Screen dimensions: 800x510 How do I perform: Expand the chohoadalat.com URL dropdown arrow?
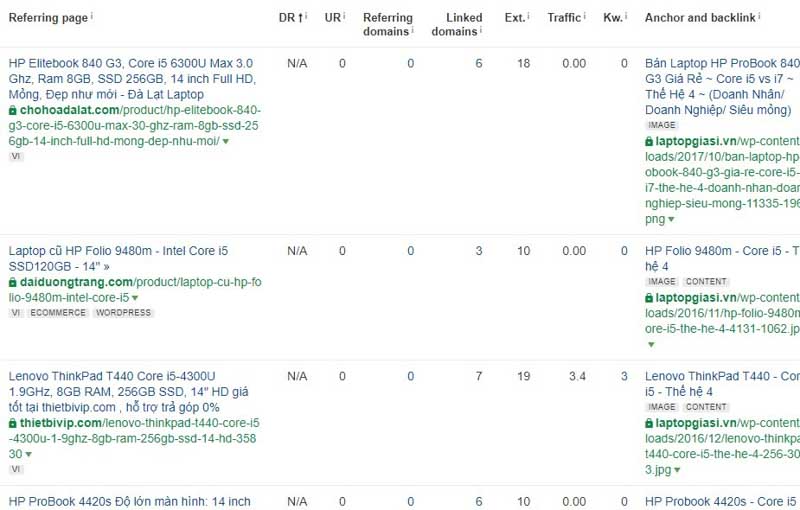(226, 142)
